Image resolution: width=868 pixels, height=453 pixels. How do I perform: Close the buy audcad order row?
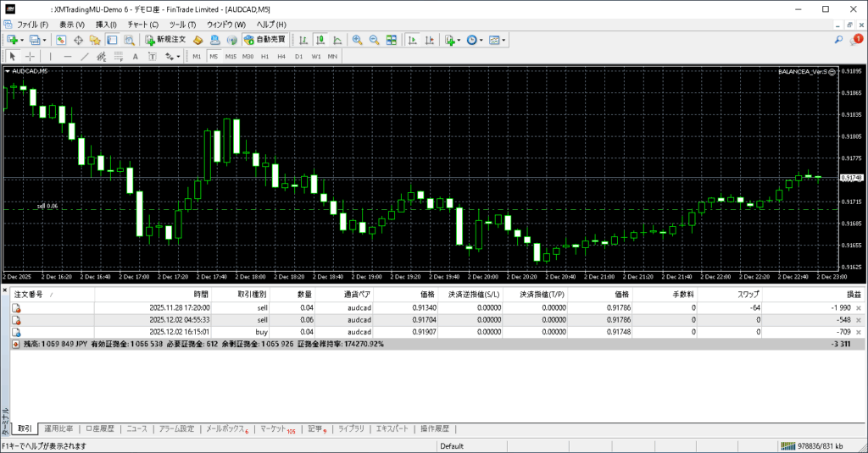tap(859, 333)
